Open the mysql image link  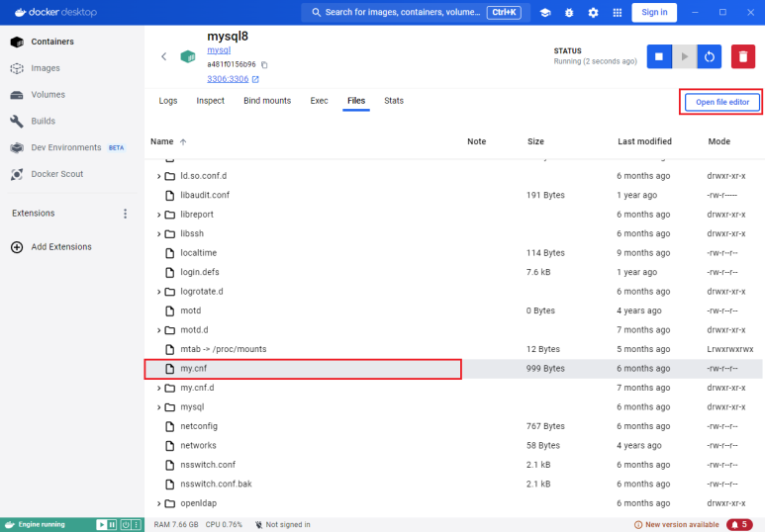pos(219,50)
